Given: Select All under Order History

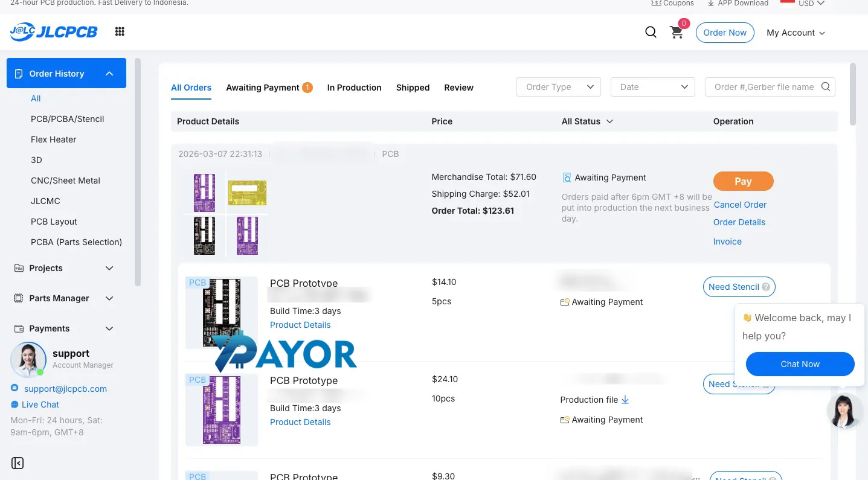Looking at the screenshot, I should click(x=36, y=98).
